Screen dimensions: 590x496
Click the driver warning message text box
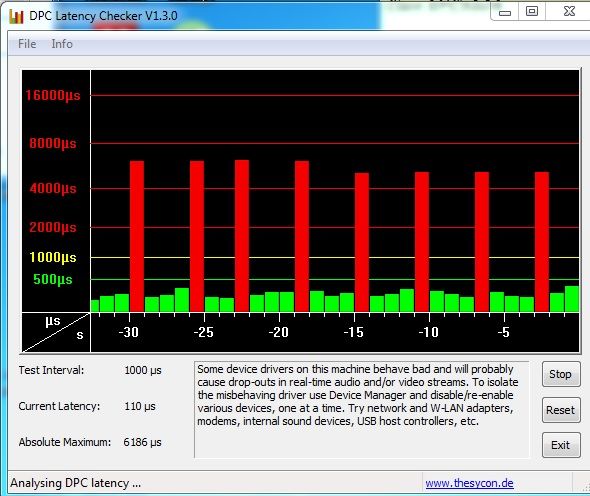(362, 409)
